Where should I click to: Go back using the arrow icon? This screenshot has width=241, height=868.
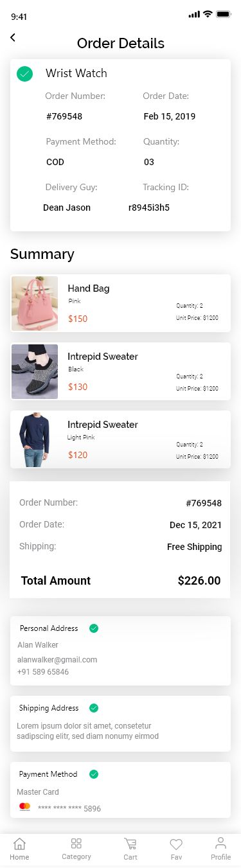tap(12, 38)
